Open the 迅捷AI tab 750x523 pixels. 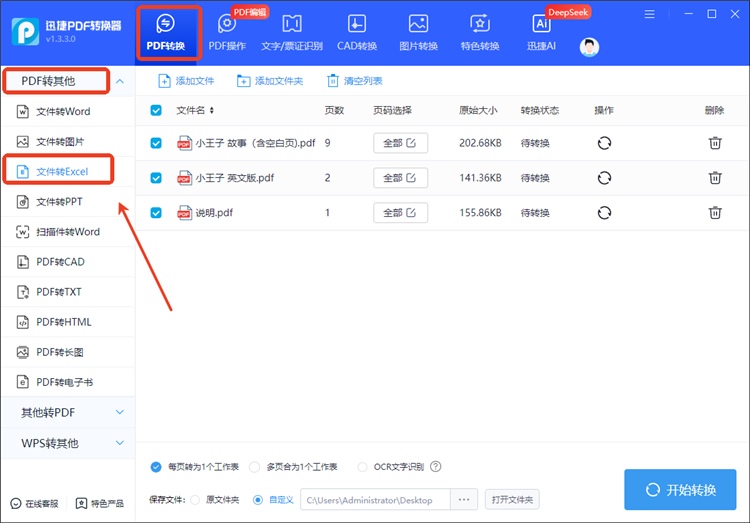541,33
